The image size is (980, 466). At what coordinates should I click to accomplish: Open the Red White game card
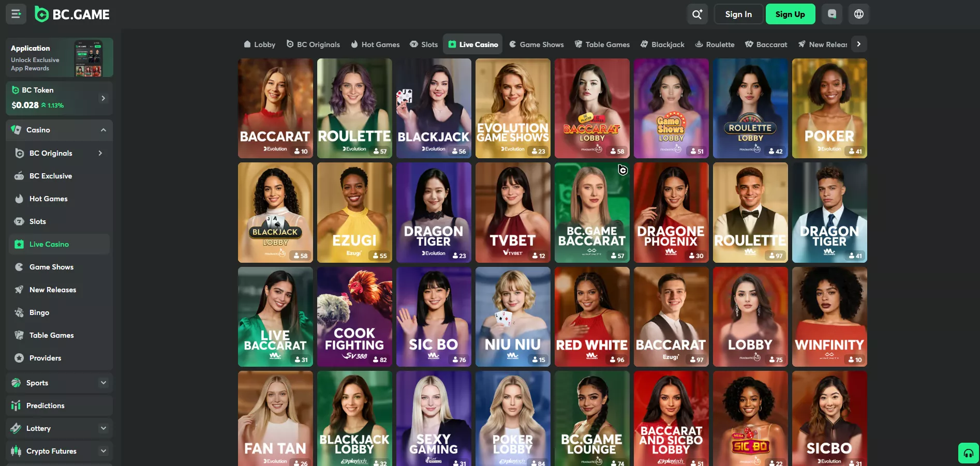pyautogui.click(x=592, y=317)
